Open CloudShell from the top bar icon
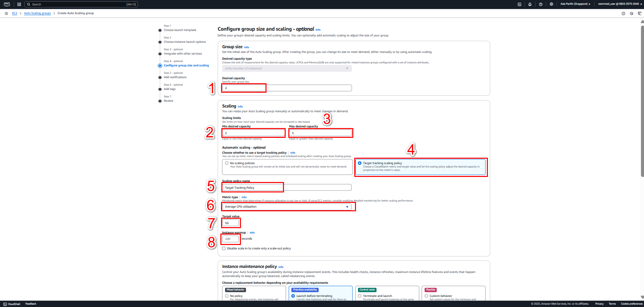644x307 pixels. click(x=520, y=4)
